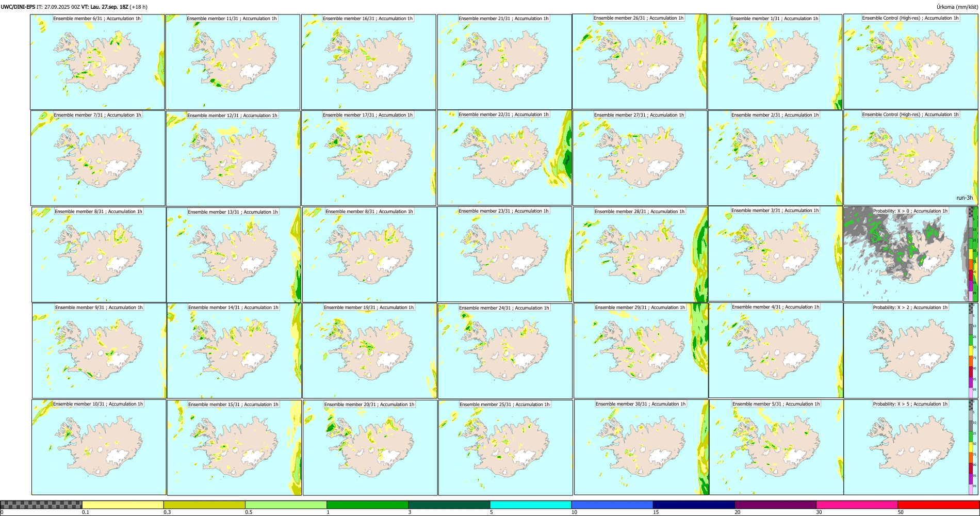The image size is (980, 516).
Task: Open the Ensemble member 14/31 precipitation map
Action: pos(234,351)
